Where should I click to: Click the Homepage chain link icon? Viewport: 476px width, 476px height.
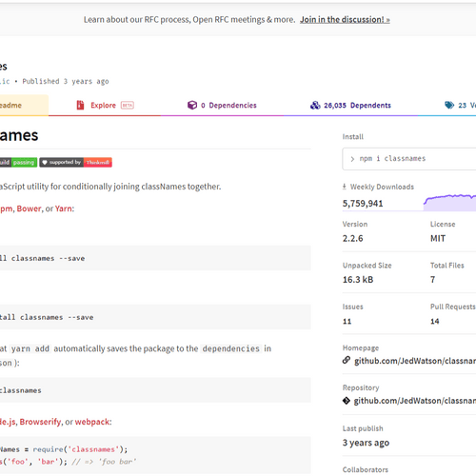coord(347,360)
